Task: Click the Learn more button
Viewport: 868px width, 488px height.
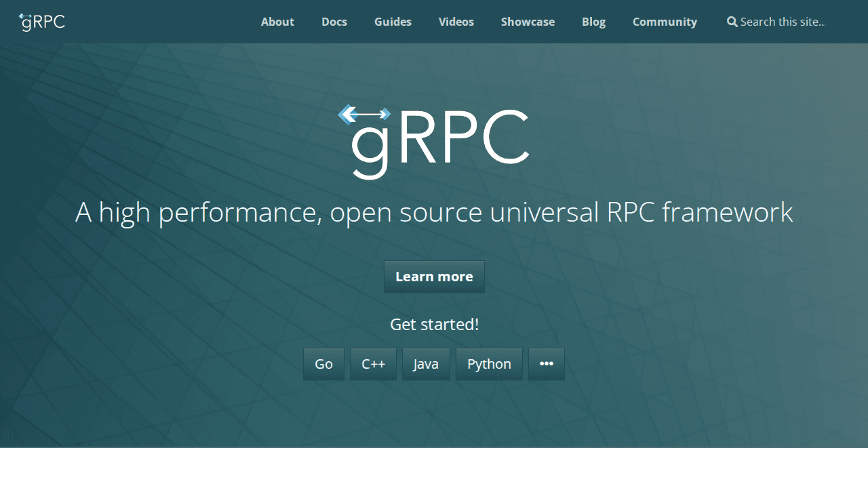Action: (x=434, y=277)
